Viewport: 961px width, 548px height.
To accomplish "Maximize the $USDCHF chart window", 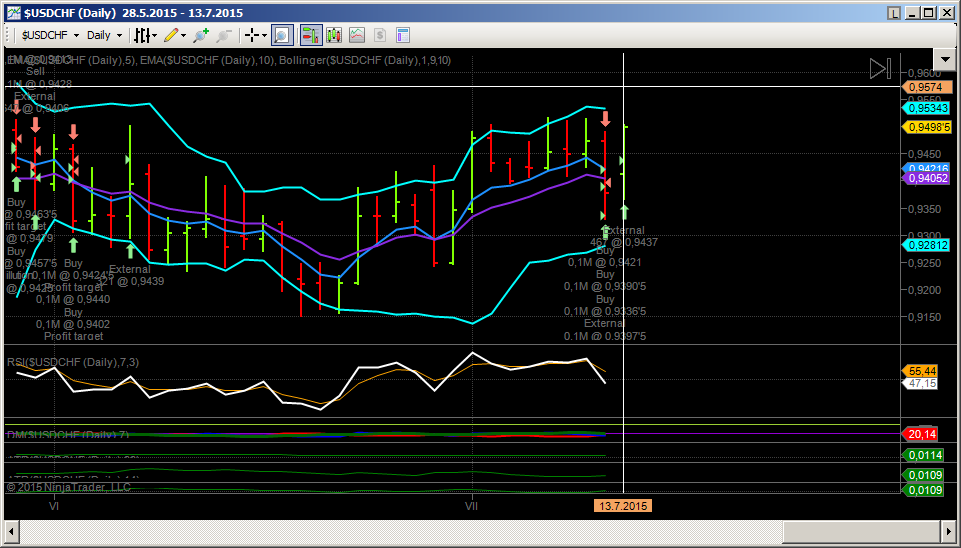I will [929, 13].
